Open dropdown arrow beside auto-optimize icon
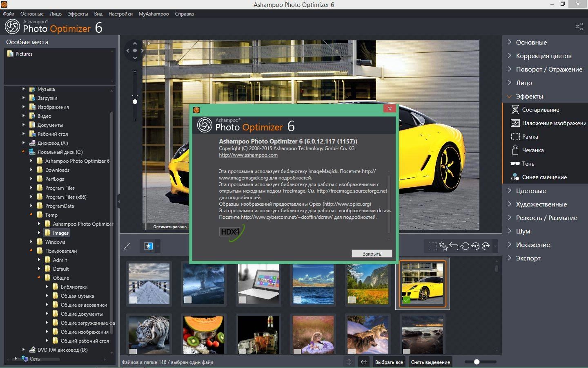This screenshot has width=588, height=368. click(x=158, y=246)
